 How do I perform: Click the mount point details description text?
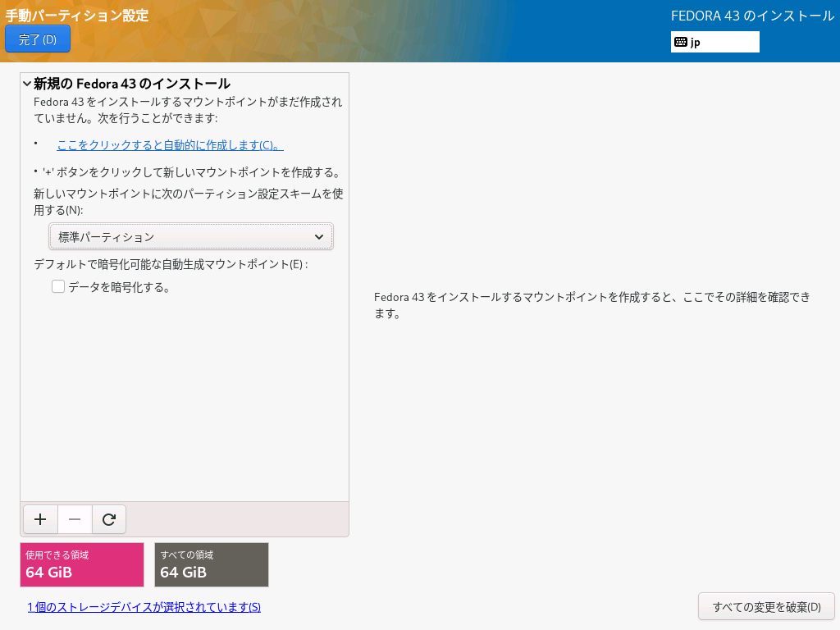pos(591,305)
